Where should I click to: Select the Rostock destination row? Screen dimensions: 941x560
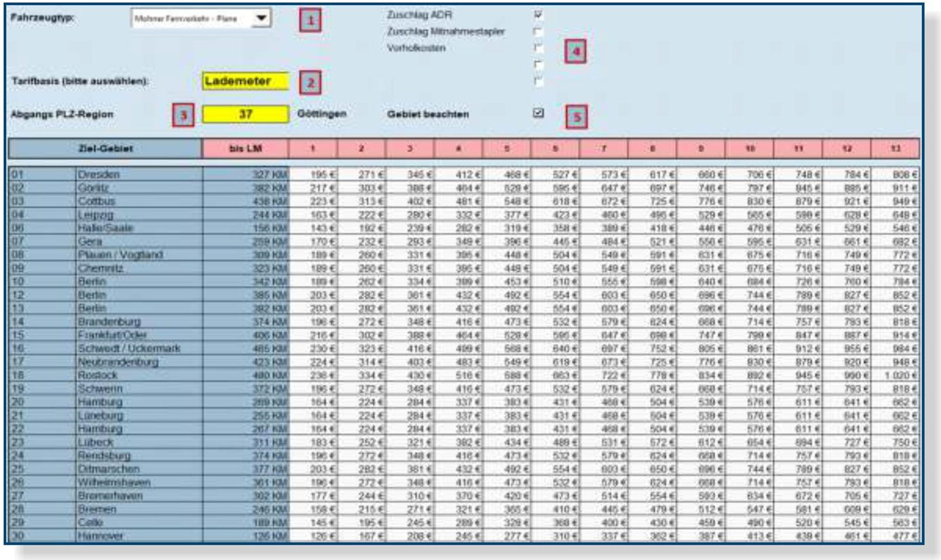[x=97, y=375]
